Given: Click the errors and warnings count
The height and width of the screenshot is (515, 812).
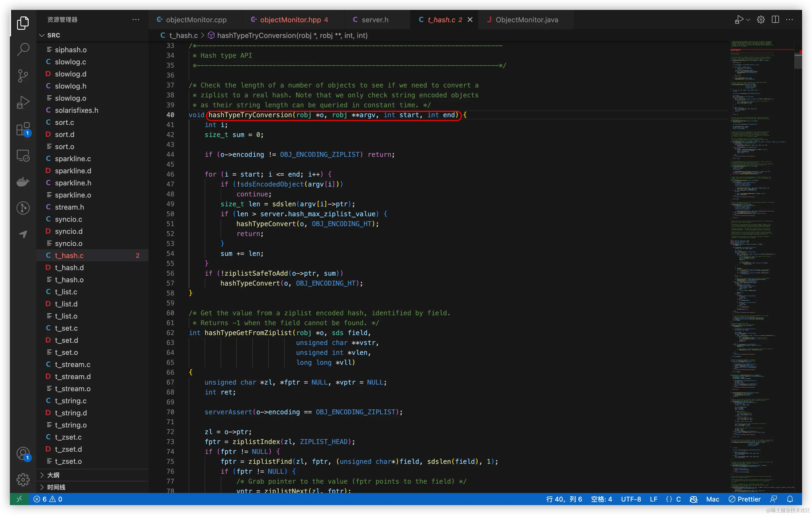Looking at the screenshot, I should click(x=48, y=499).
